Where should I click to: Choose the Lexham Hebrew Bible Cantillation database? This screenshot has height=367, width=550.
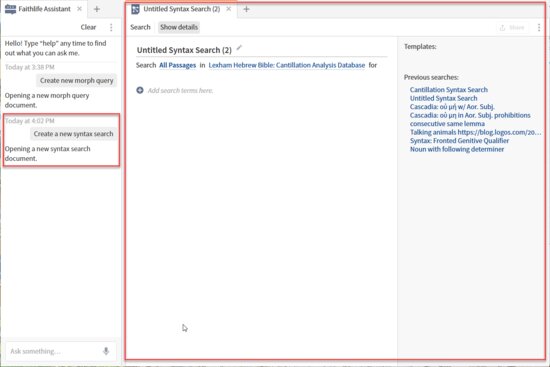[x=287, y=65]
